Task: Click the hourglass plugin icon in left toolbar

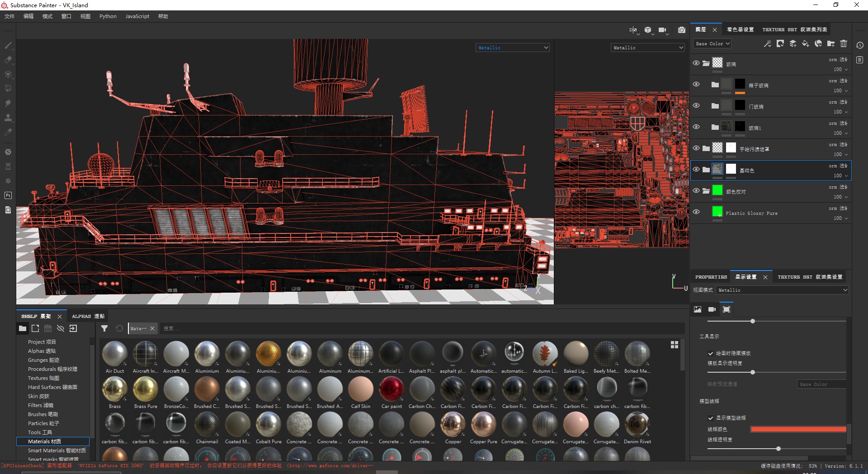Action: (8, 166)
